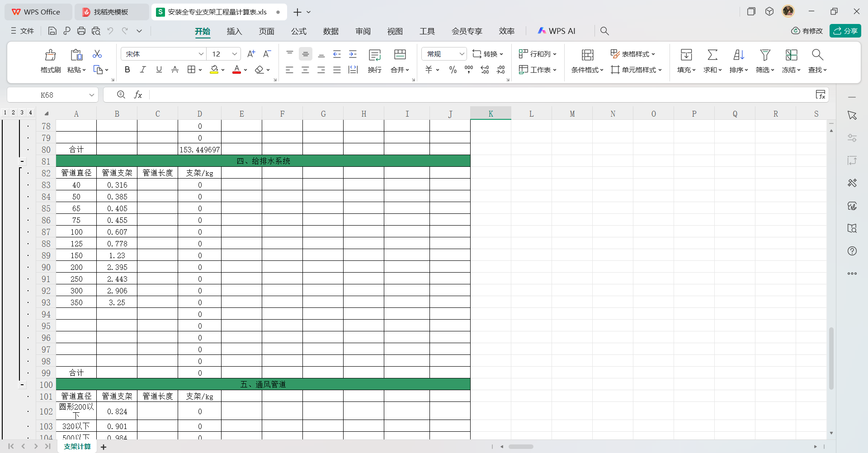Click in the formula bar input field
This screenshot has height=453, width=868.
(481, 95)
